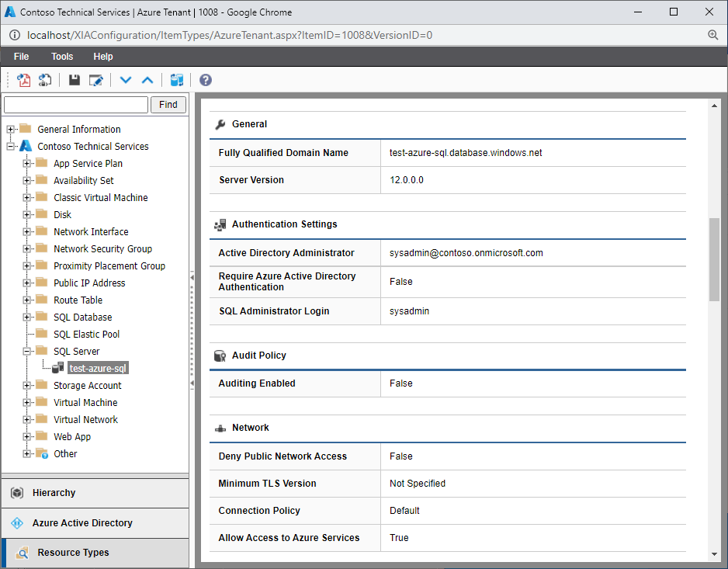Click the Resource Types magnifier icon
The width and height of the screenshot is (728, 569).
[22, 553]
